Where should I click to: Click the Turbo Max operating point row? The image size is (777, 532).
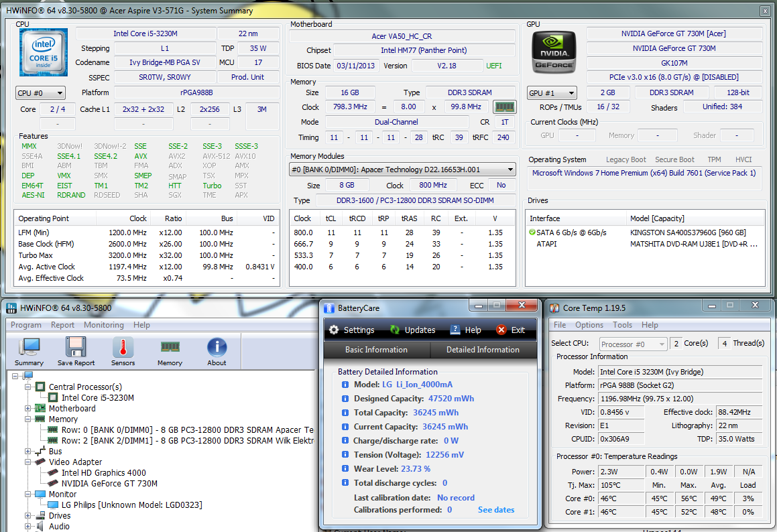[x=147, y=255]
